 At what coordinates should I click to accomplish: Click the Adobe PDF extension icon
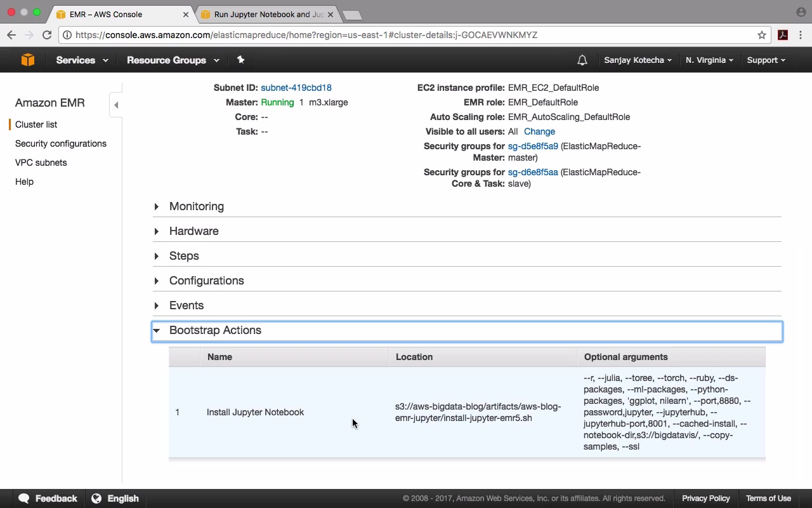(783, 35)
